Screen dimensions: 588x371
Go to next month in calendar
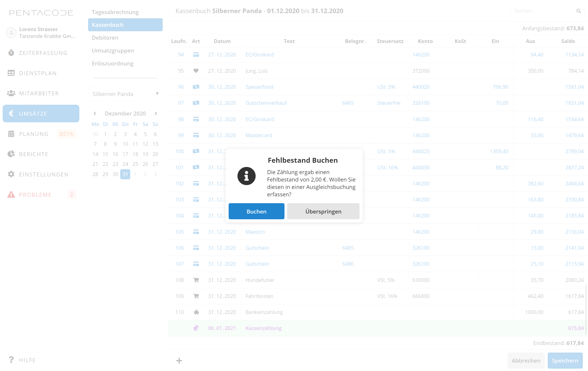point(156,114)
